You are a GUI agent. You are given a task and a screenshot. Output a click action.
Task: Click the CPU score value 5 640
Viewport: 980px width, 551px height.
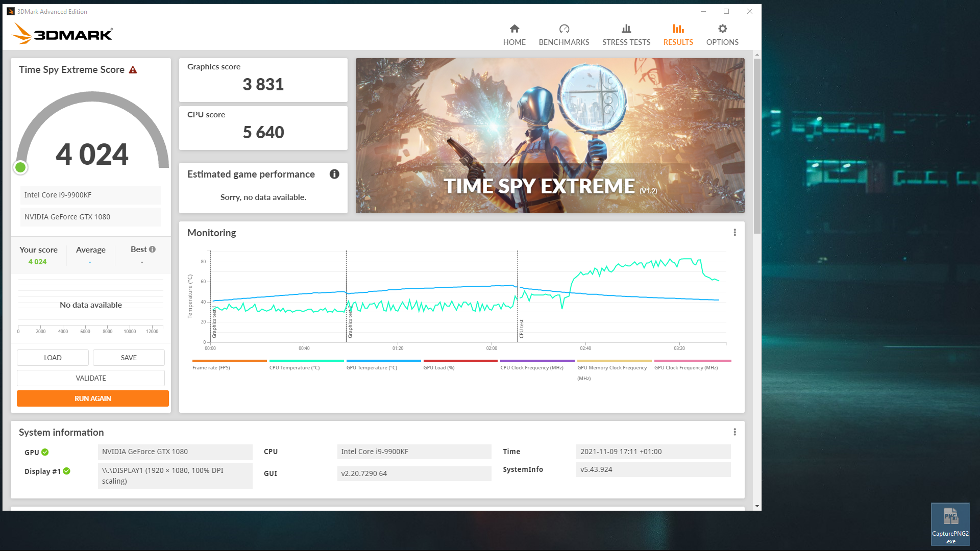[x=263, y=133]
